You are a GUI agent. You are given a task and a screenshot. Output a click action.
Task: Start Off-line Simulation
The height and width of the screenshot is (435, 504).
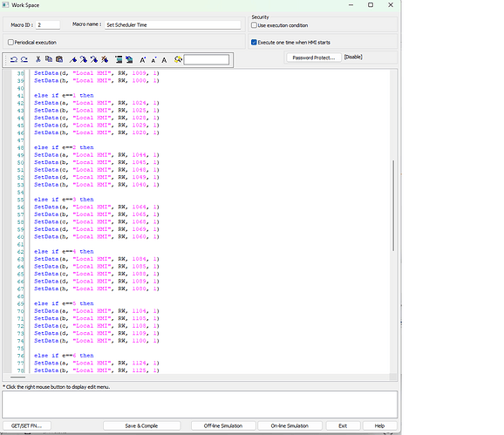click(x=223, y=425)
